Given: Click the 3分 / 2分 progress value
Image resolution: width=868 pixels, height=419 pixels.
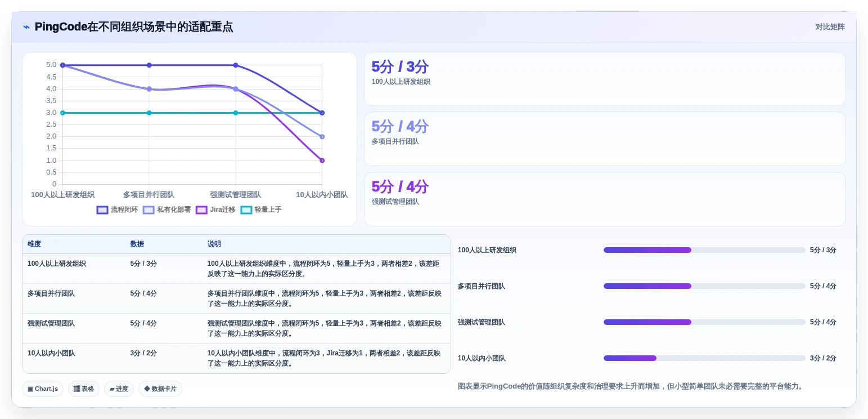Looking at the screenshot, I should click(823, 358).
